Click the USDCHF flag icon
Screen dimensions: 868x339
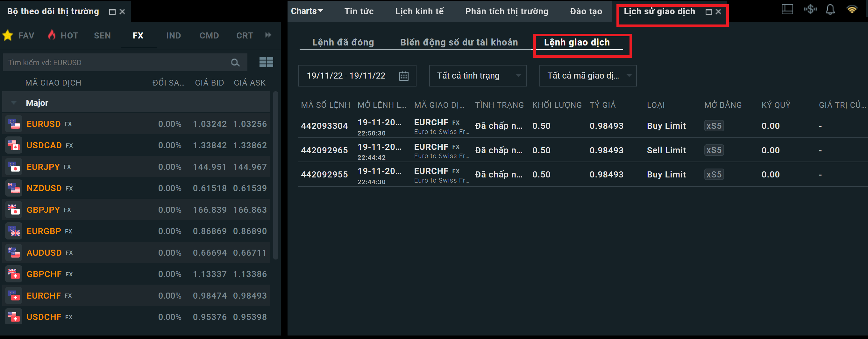(14, 317)
